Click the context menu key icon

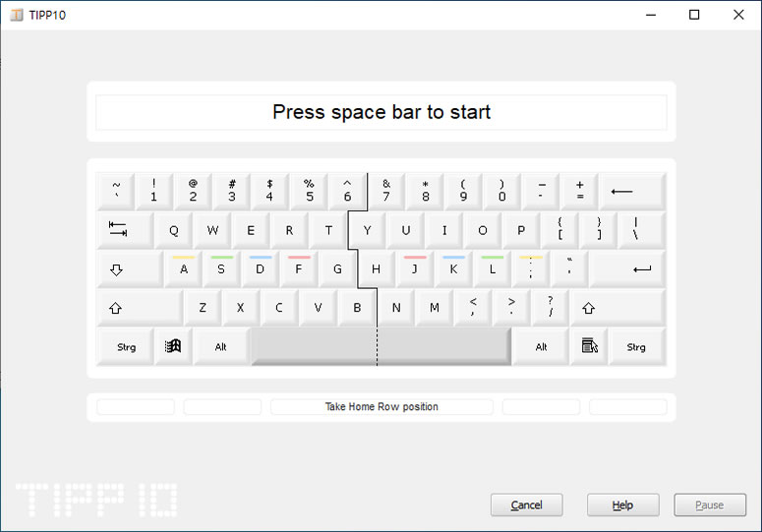coord(589,346)
